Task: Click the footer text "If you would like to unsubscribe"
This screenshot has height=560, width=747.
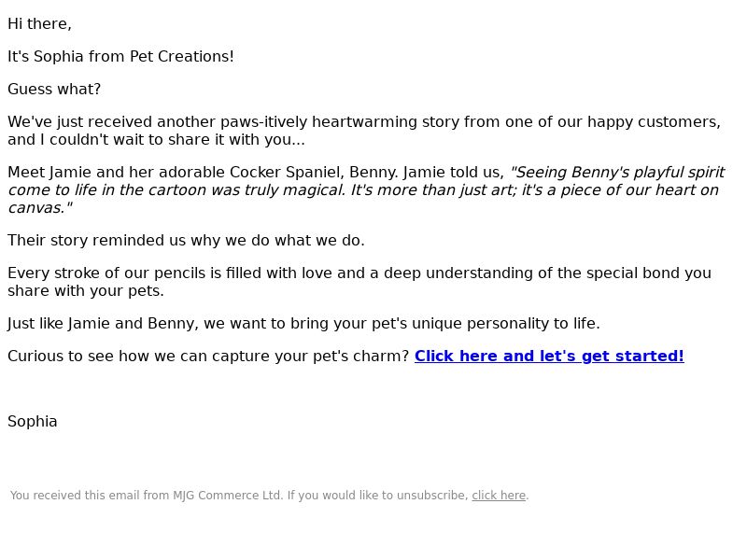Action: (x=378, y=496)
